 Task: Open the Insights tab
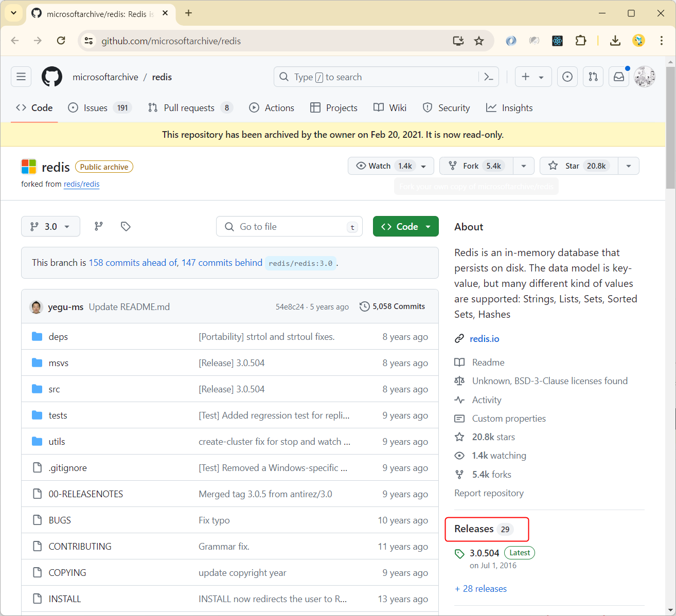pyautogui.click(x=509, y=108)
